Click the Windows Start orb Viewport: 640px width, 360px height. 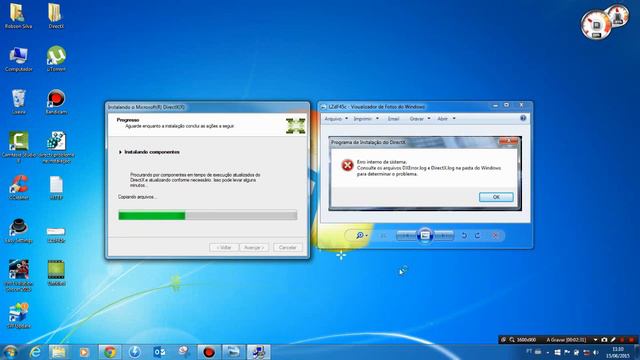(x=10, y=352)
